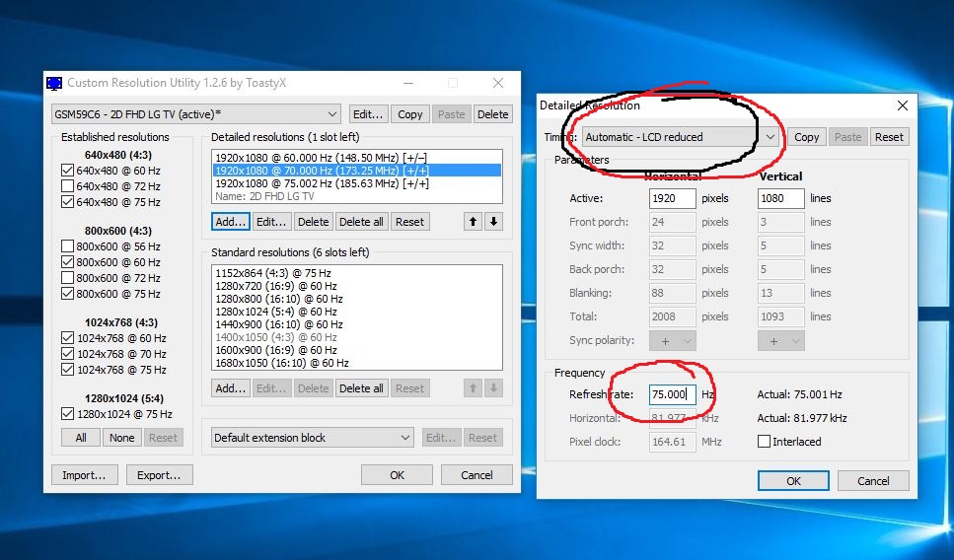Select 1440x900 (16:10) @ 60 Hz entry

pyautogui.click(x=356, y=324)
